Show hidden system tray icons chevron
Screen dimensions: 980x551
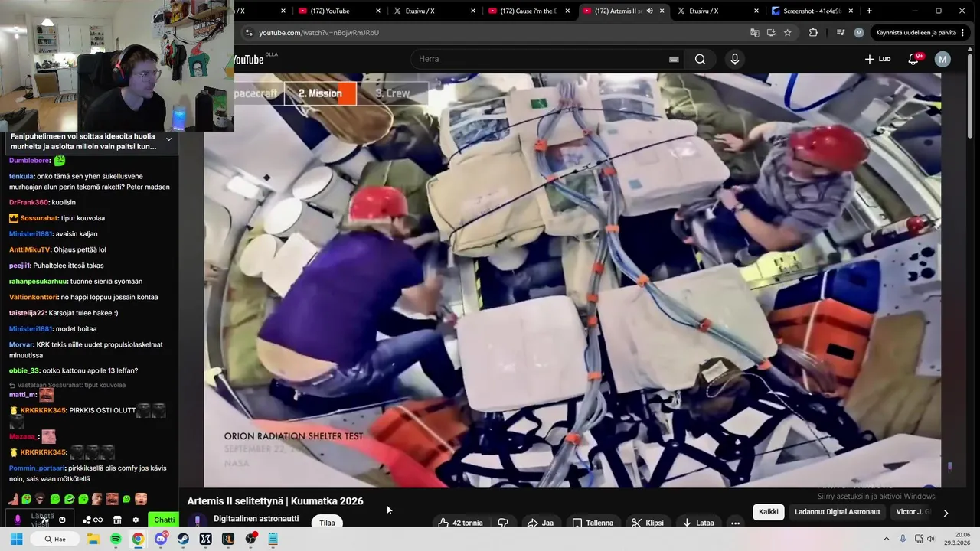pos(887,540)
